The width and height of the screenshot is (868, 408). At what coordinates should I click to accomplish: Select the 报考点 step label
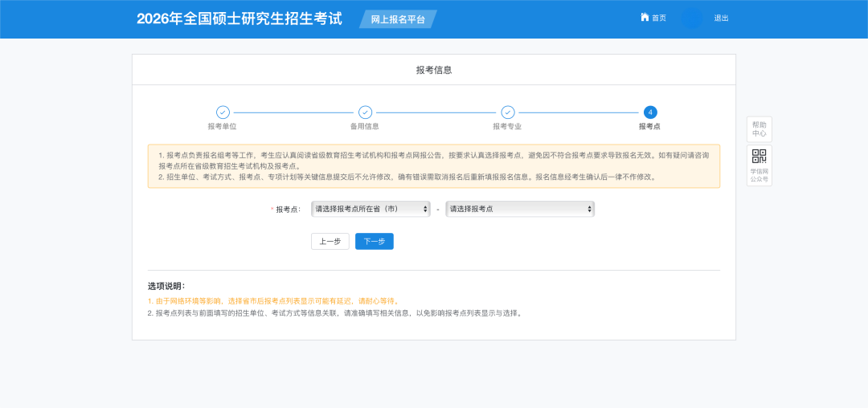[650, 126]
